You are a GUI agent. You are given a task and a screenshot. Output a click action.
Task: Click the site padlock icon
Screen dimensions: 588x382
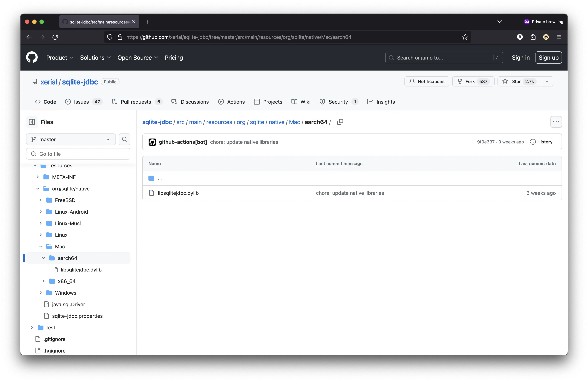tap(120, 37)
